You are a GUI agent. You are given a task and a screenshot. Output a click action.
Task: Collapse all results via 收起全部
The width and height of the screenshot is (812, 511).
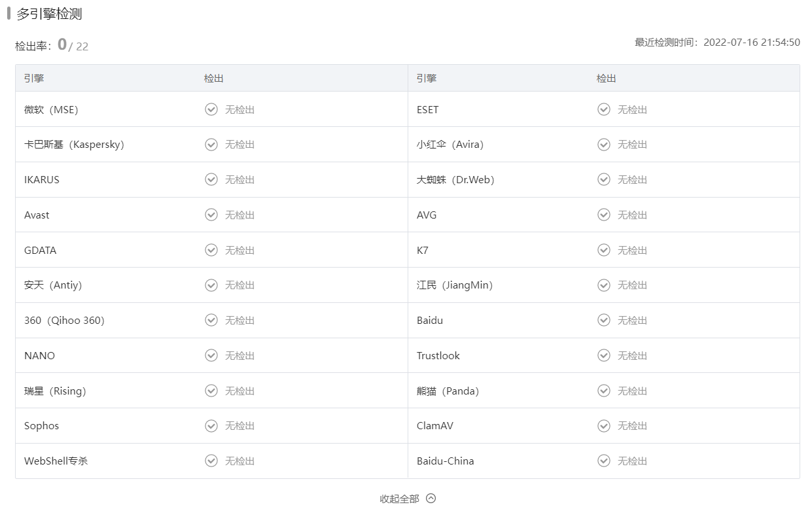click(x=407, y=499)
